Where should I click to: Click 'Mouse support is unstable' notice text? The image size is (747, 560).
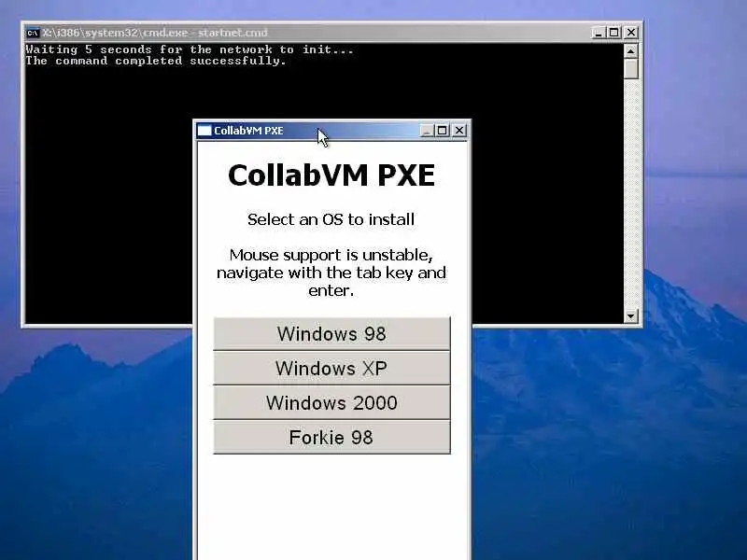click(331, 273)
